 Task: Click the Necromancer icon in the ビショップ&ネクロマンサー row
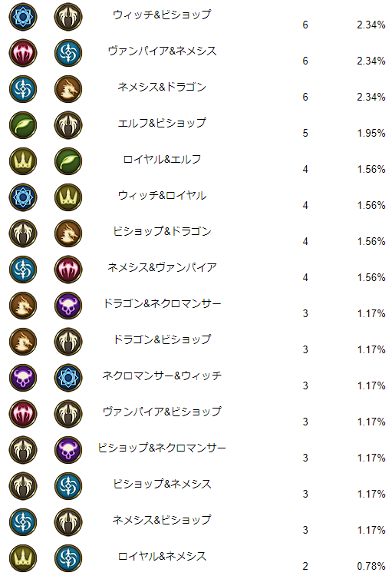68,450
